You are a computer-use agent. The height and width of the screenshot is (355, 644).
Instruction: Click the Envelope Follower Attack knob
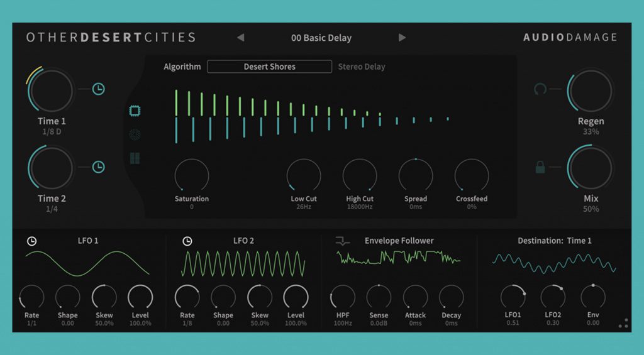pos(415,297)
